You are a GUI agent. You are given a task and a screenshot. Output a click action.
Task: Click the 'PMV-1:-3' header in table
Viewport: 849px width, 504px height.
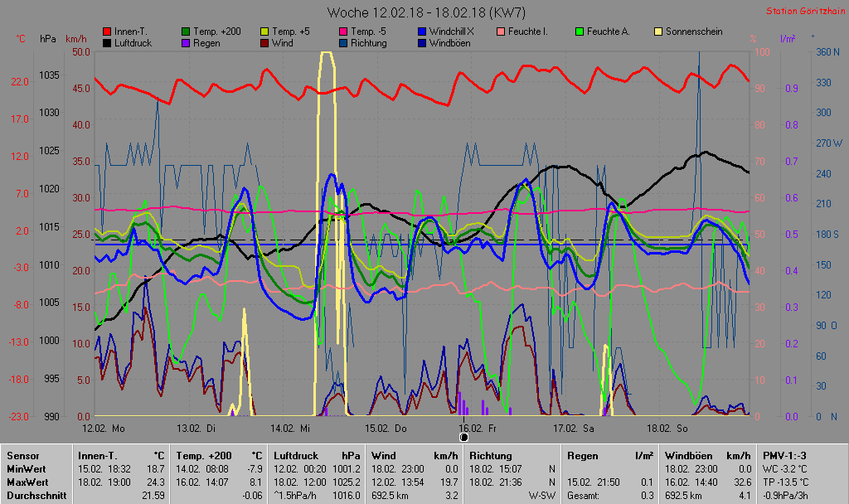pyautogui.click(x=784, y=456)
